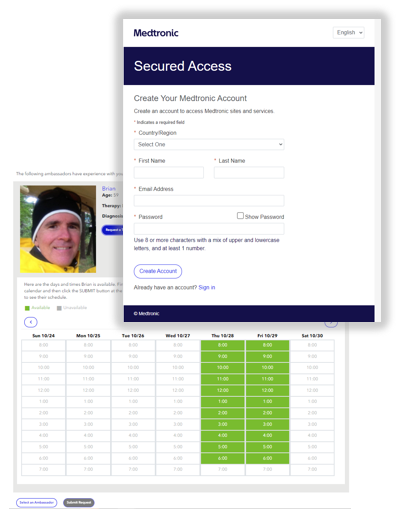The width and height of the screenshot is (396, 509).
Task: Click the Last Name input field
Action: click(x=249, y=173)
